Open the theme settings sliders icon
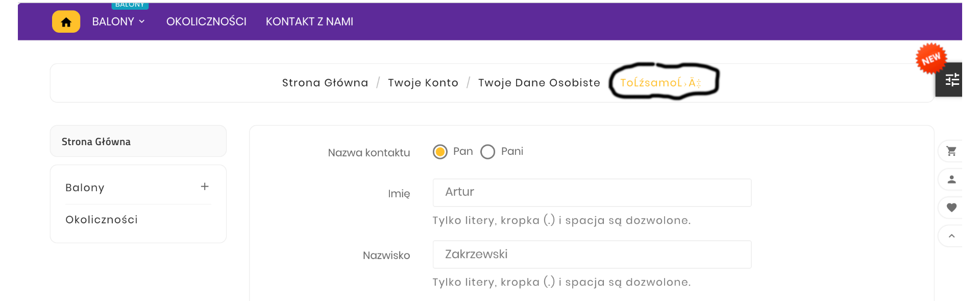980x301 pixels. (951, 80)
